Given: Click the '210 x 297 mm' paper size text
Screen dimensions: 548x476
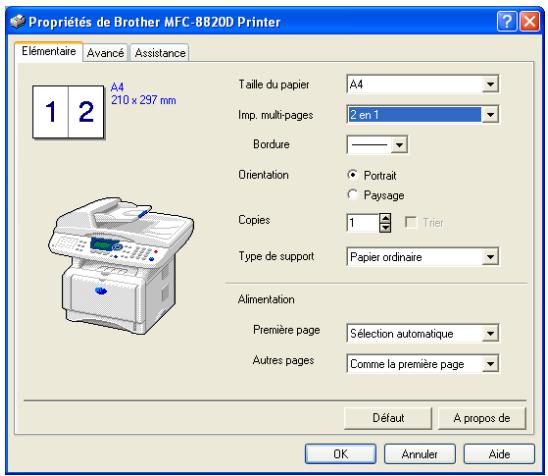Looking at the screenshot, I should (144, 100).
